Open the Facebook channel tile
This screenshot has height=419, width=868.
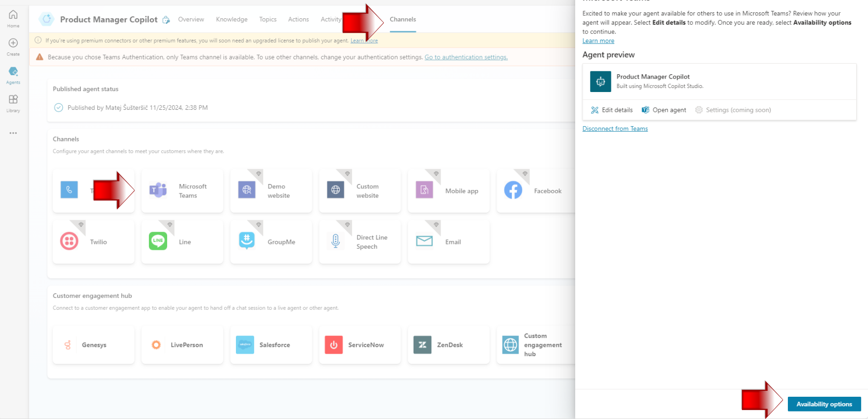[x=536, y=191]
